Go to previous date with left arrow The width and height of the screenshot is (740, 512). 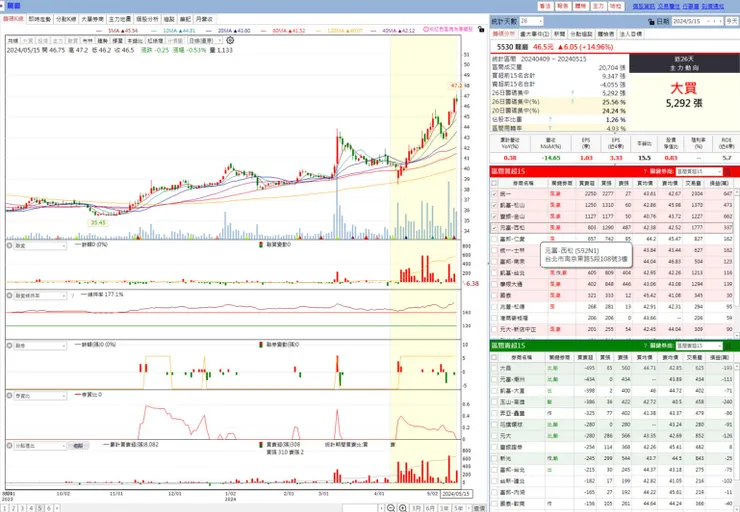[x=714, y=21]
